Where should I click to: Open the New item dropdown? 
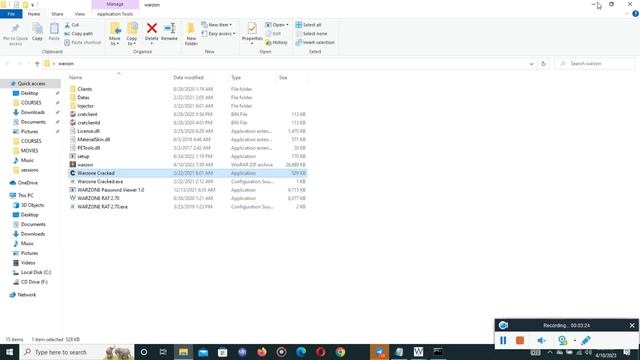(217, 25)
